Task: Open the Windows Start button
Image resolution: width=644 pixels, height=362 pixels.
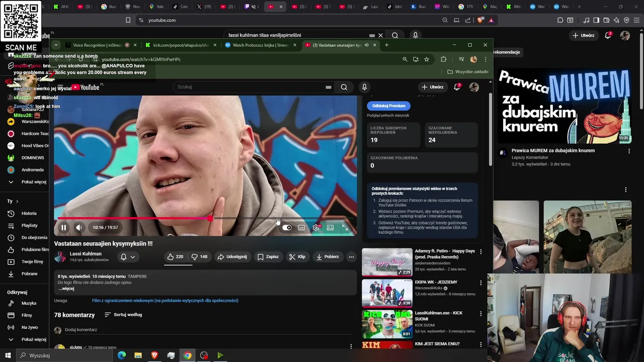Action: click(x=8, y=355)
